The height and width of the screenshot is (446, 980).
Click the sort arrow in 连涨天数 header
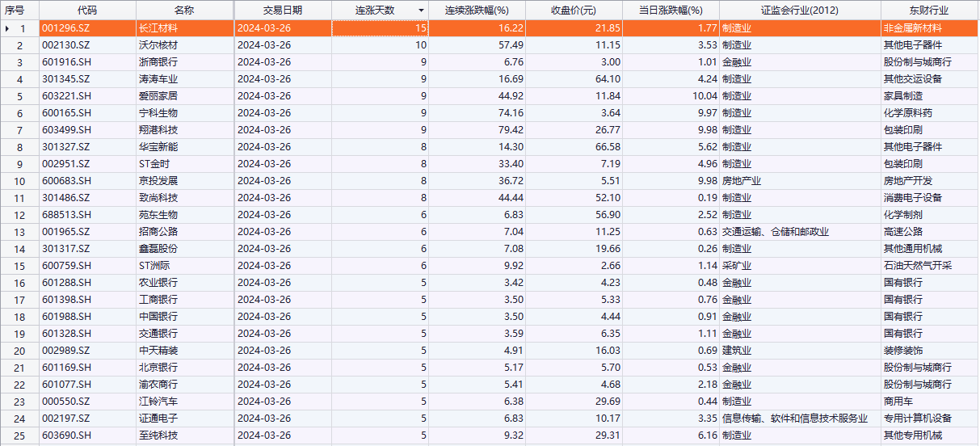coord(420,11)
